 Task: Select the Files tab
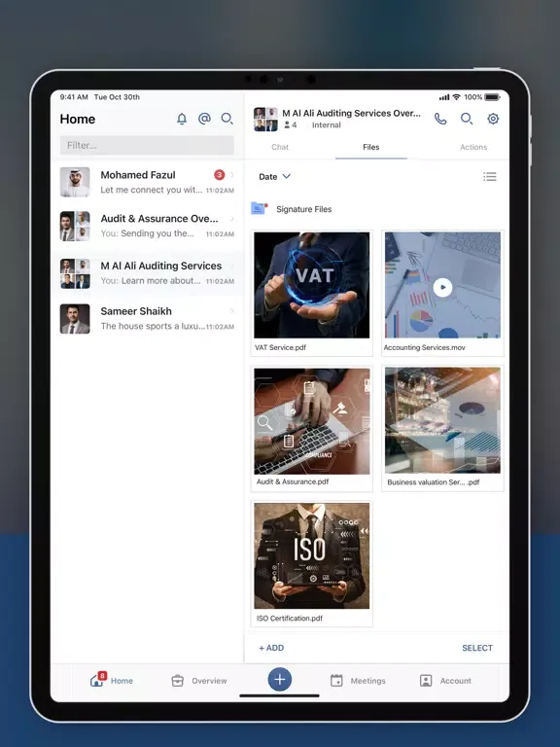coord(371,147)
